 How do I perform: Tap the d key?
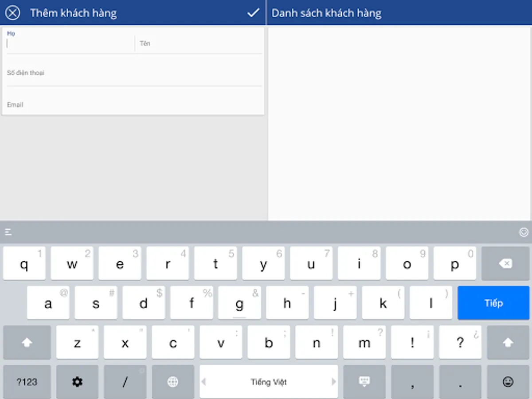[144, 303]
